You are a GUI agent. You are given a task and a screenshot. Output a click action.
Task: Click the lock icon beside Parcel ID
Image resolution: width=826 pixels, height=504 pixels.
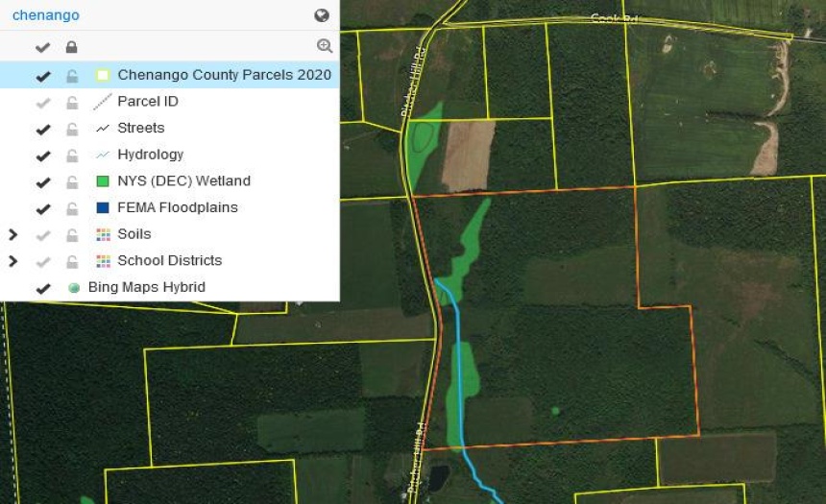(x=71, y=102)
